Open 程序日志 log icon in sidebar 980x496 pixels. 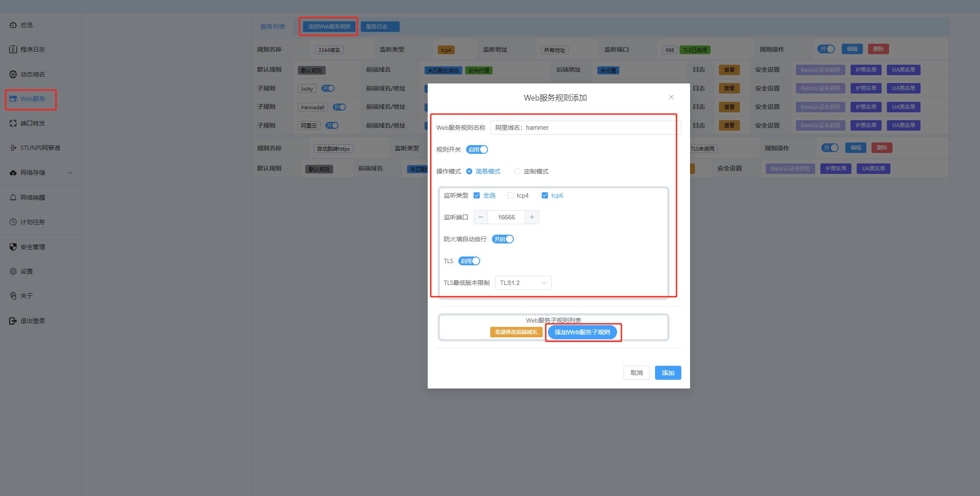[x=13, y=49]
